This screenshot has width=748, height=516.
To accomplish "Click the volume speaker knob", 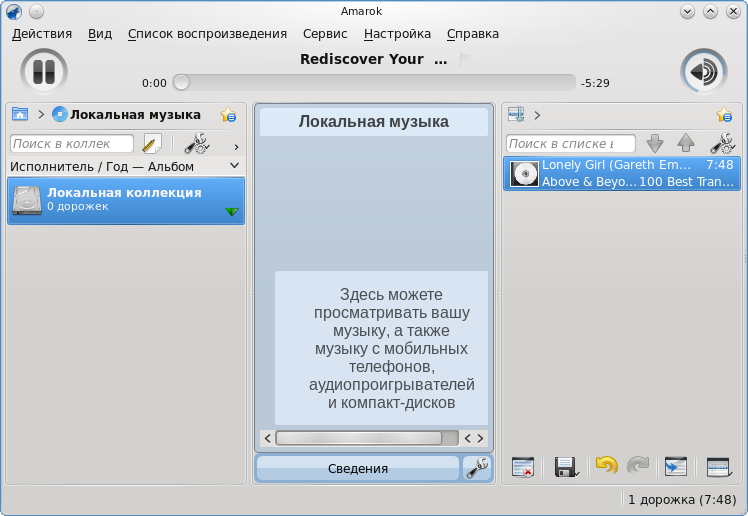I will [x=704, y=72].
